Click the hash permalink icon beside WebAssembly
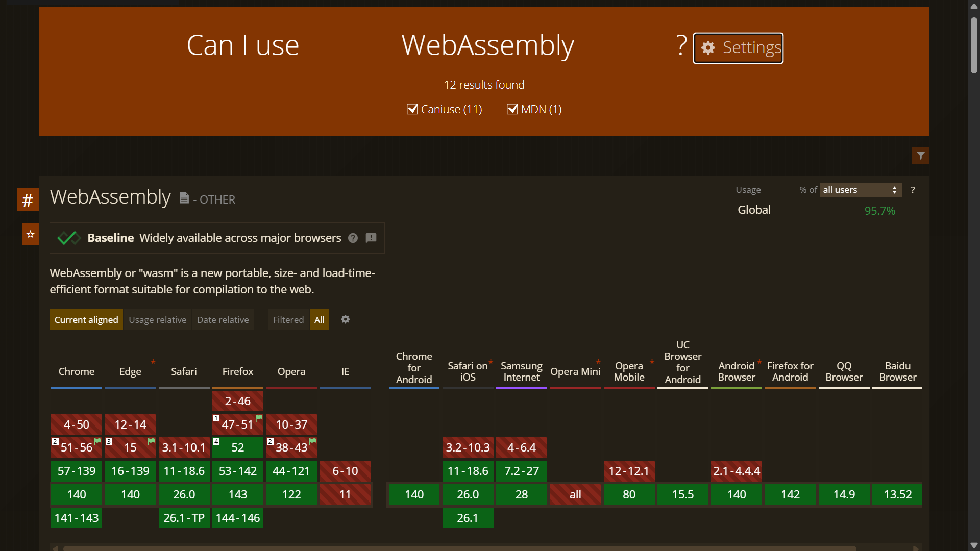The image size is (980, 551). click(x=28, y=199)
